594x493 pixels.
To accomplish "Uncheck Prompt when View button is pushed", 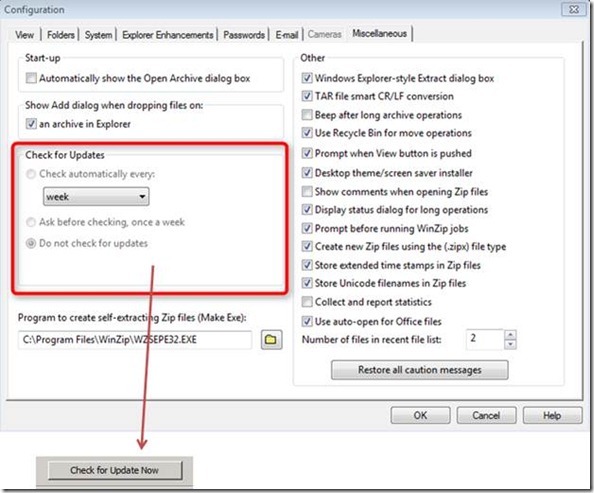I will click(307, 153).
